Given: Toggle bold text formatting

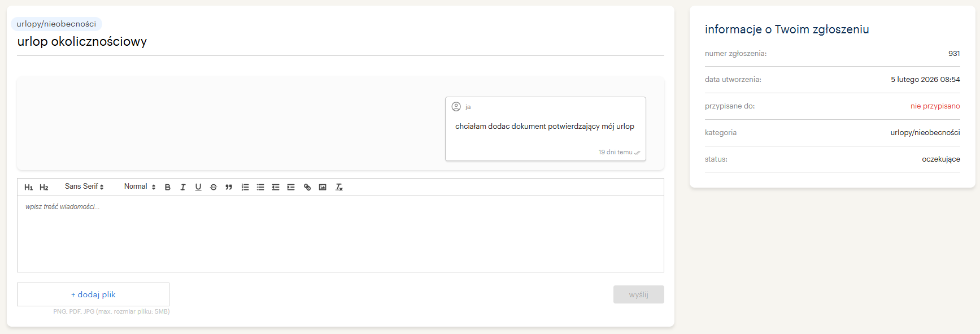Looking at the screenshot, I should (168, 187).
